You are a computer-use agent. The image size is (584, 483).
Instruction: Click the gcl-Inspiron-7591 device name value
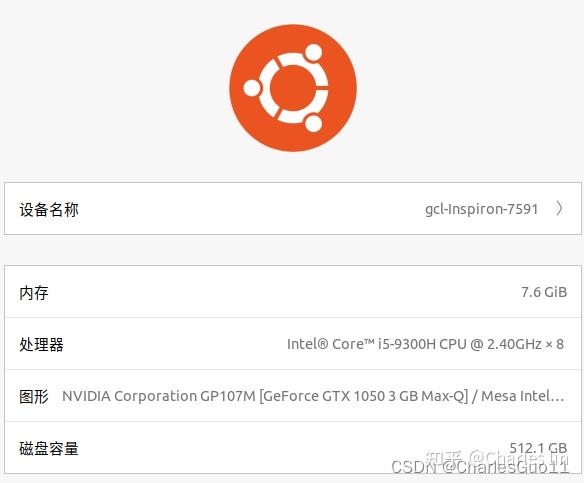click(482, 209)
